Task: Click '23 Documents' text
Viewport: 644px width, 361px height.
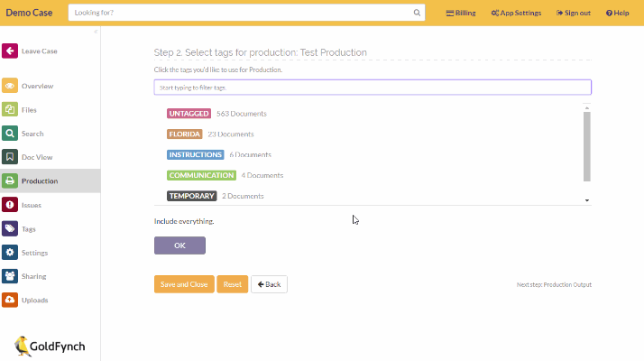Action: click(231, 134)
